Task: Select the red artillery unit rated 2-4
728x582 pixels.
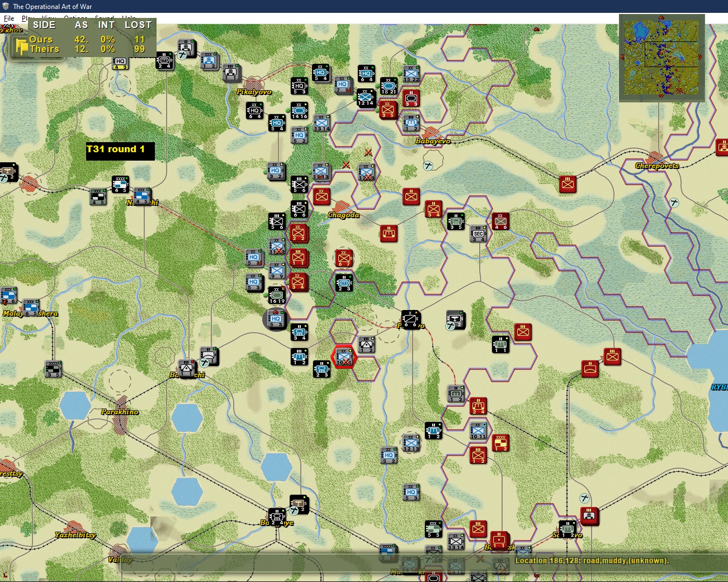Action: click(478, 406)
